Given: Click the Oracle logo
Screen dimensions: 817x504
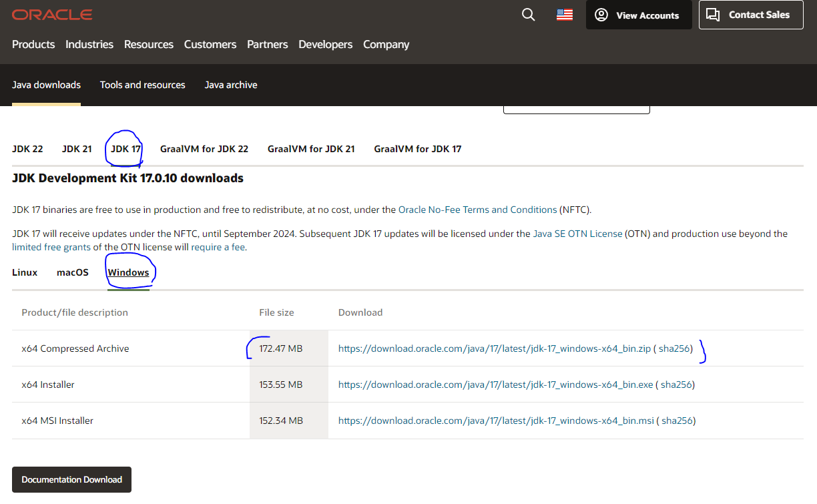Looking at the screenshot, I should coord(52,15).
